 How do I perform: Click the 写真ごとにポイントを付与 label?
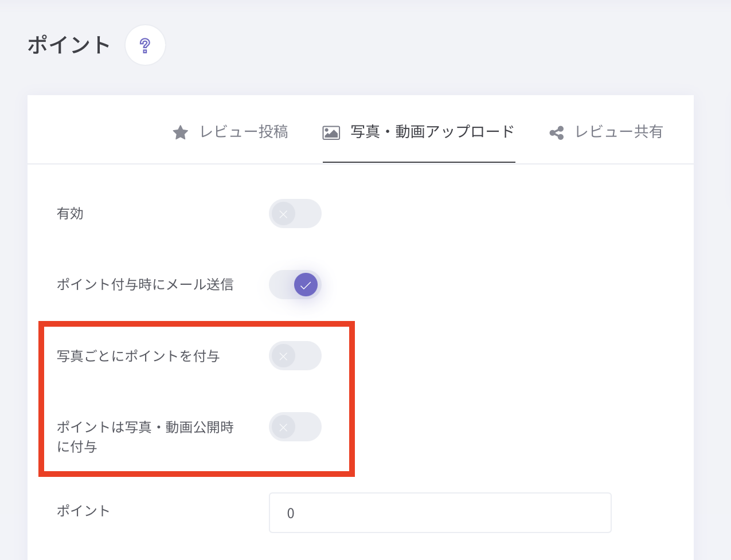pos(138,356)
